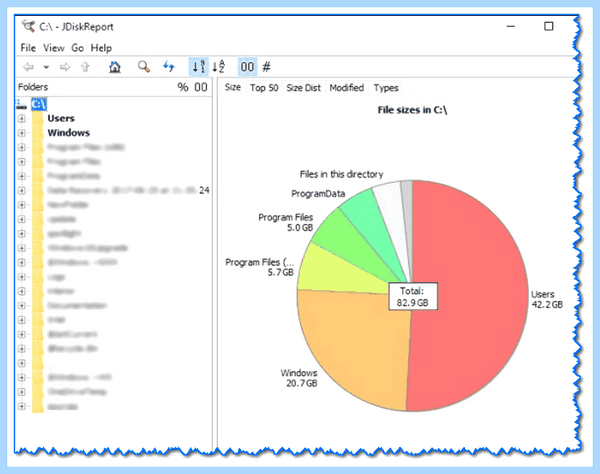600x474 pixels.
Task: Click the Home toolbar icon
Action: 115,67
